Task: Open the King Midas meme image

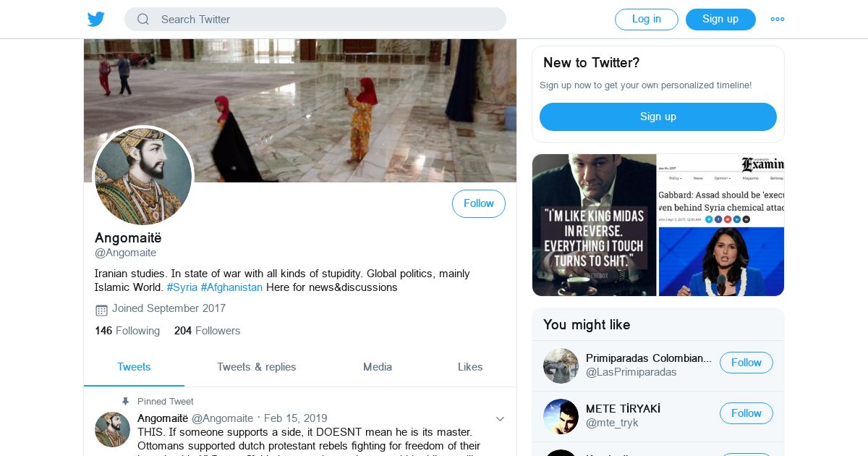Action: (x=594, y=225)
